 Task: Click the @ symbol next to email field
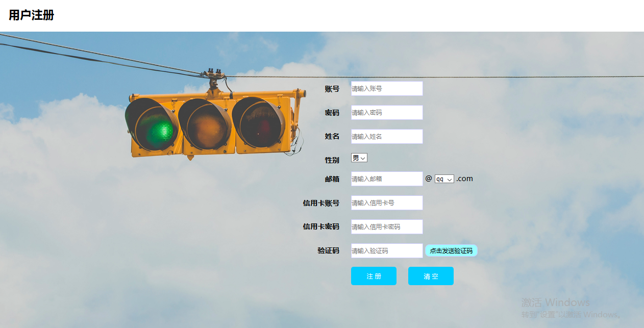(x=429, y=179)
